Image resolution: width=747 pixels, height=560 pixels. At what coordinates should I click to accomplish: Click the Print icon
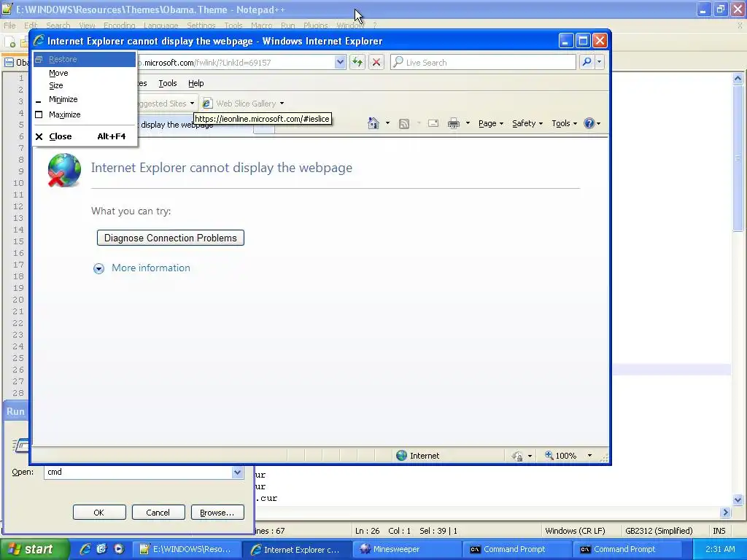(454, 123)
